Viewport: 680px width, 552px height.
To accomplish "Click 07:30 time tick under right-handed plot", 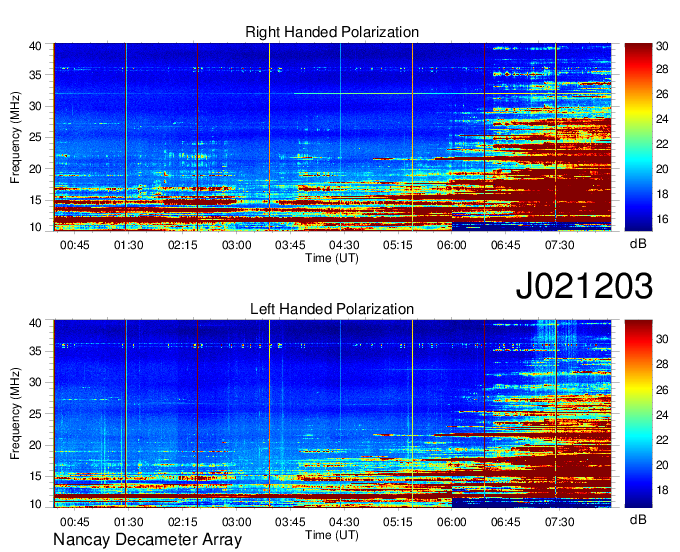I will click(559, 245).
